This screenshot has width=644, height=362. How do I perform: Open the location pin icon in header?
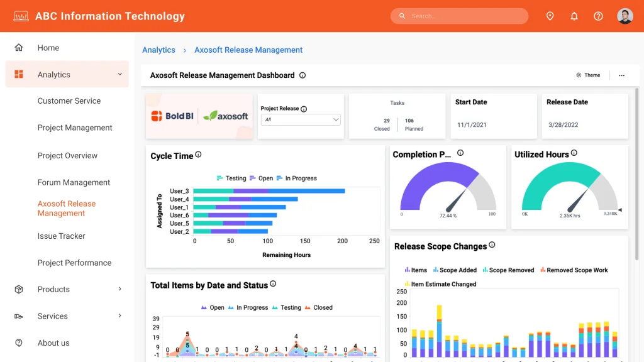click(550, 16)
